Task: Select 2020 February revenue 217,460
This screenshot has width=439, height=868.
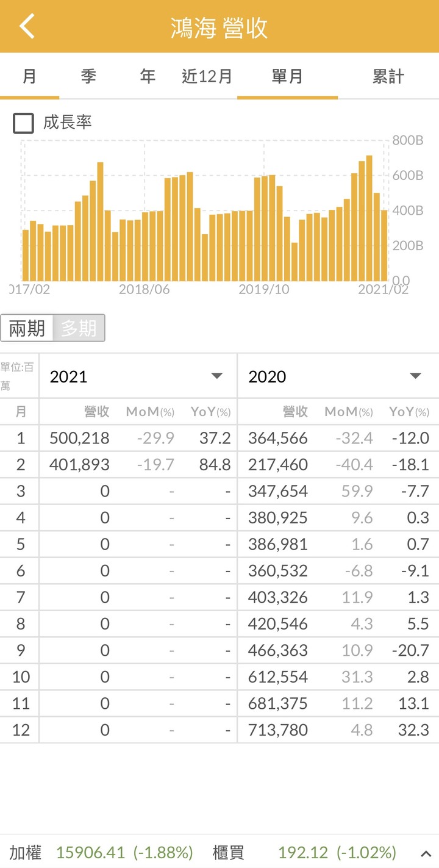Action: [x=278, y=465]
